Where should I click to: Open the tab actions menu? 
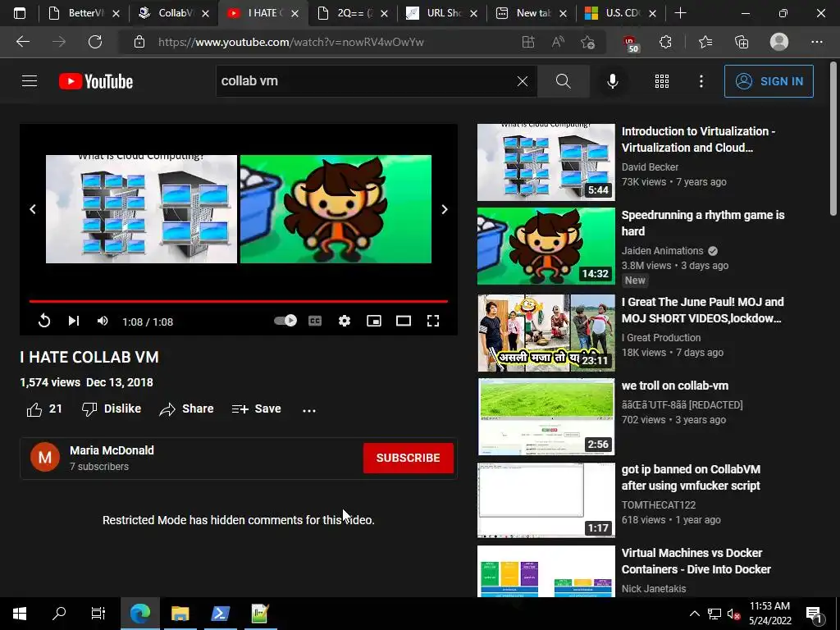click(20, 13)
